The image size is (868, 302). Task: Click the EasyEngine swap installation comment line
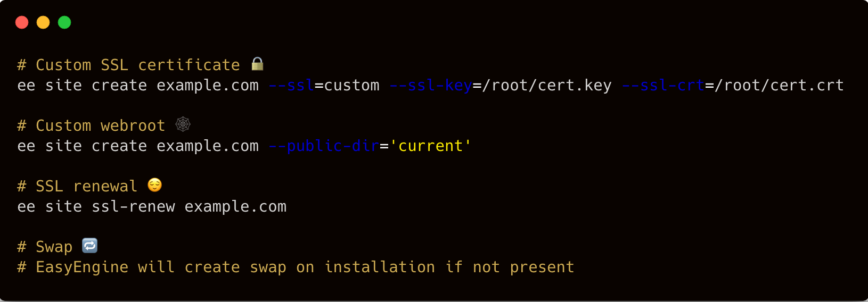click(x=296, y=267)
